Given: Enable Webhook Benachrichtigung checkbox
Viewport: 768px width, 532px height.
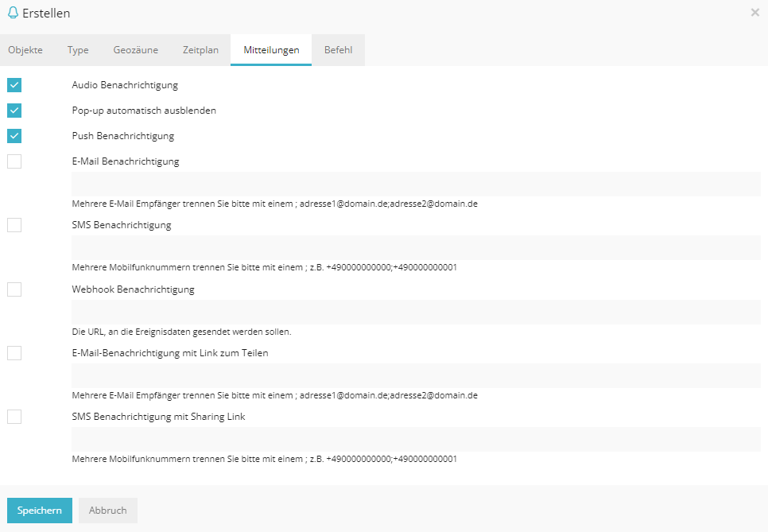Looking at the screenshot, I should pyautogui.click(x=14, y=289).
